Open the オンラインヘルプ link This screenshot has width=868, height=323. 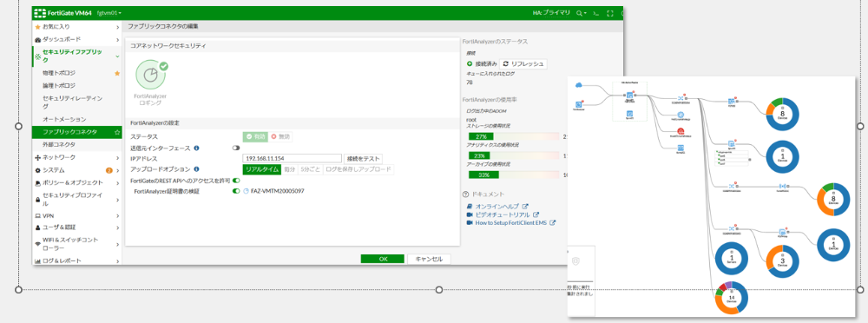point(497,206)
